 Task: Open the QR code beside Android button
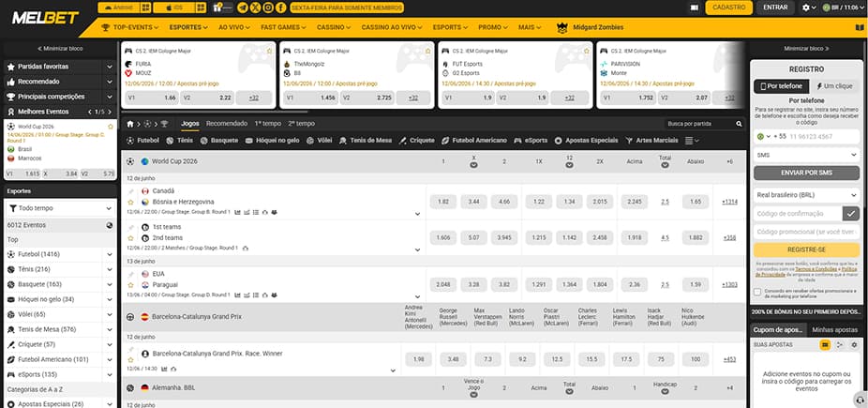(x=145, y=8)
